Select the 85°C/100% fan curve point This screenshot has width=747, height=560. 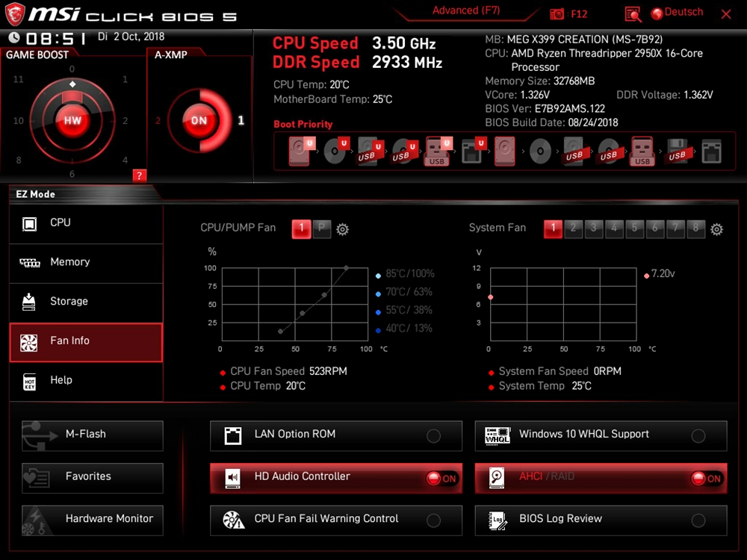(x=346, y=267)
